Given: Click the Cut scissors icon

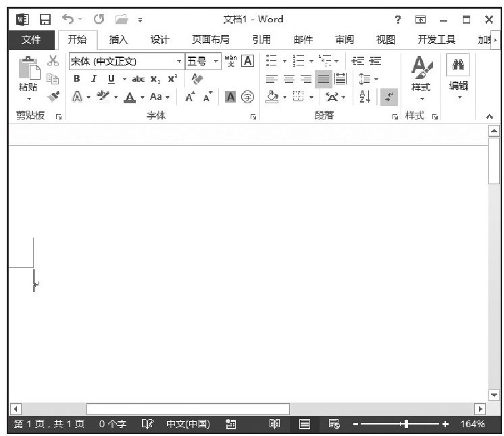Looking at the screenshot, I should 53,61.
